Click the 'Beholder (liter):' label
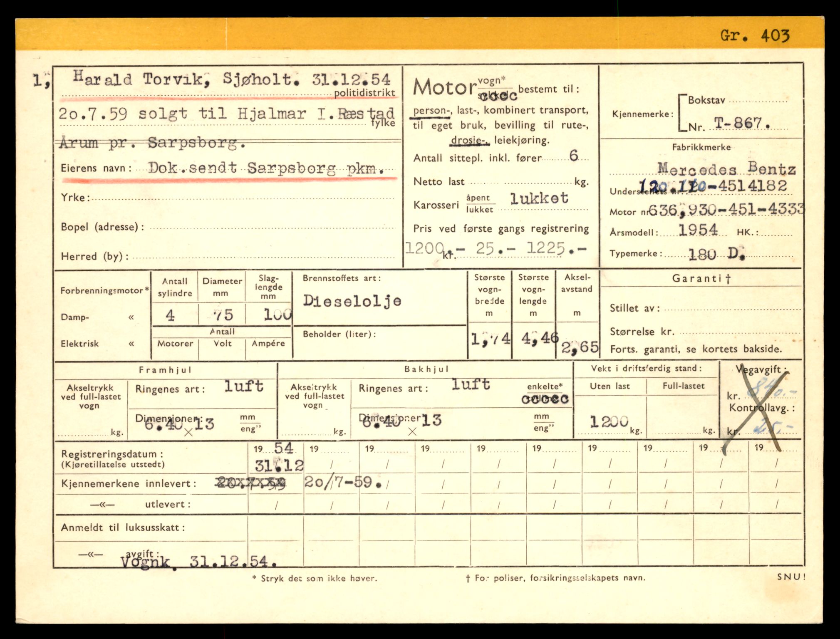The height and width of the screenshot is (639, 840). [x=339, y=334]
